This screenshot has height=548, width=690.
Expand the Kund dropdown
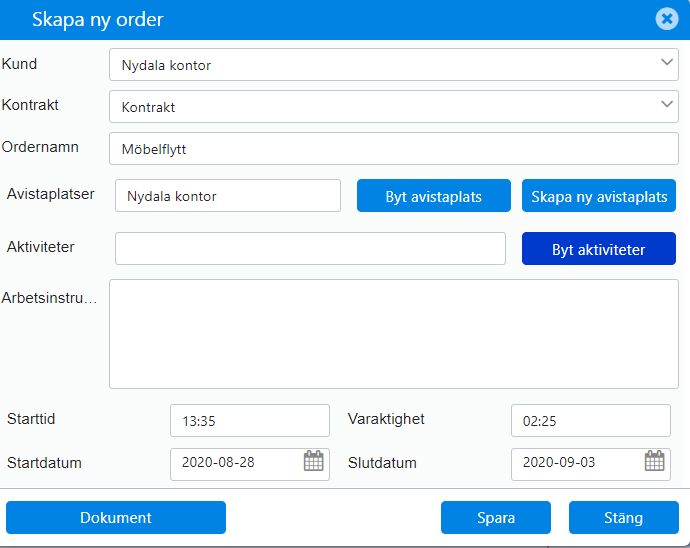667,63
